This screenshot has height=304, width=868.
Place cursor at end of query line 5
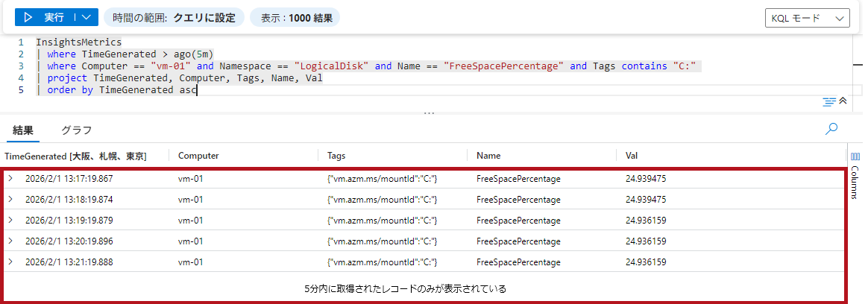pyautogui.click(x=197, y=90)
